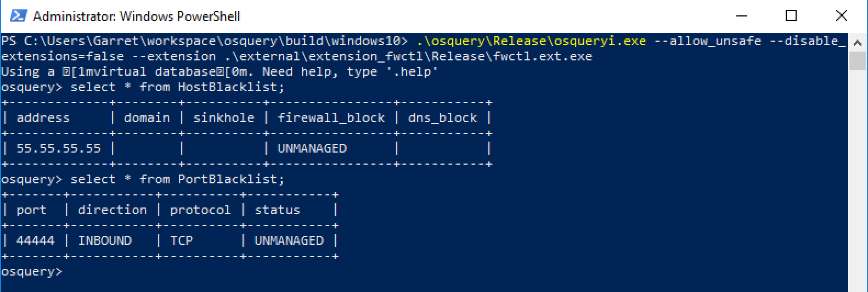The image size is (868, 292).
Task: Click the osqueryi.exe path in the command
Action: point(531,41)
